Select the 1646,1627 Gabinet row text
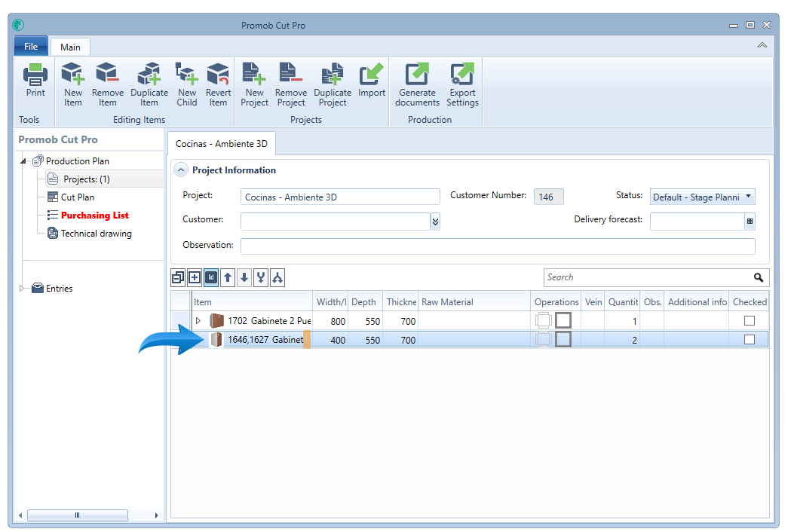 click(x=265, y=339)
